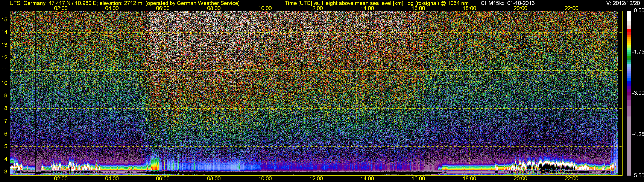The image size is (644, 182).
Task: Click the 16:00 label on the bottom axis
Action: tap(418, 179)
